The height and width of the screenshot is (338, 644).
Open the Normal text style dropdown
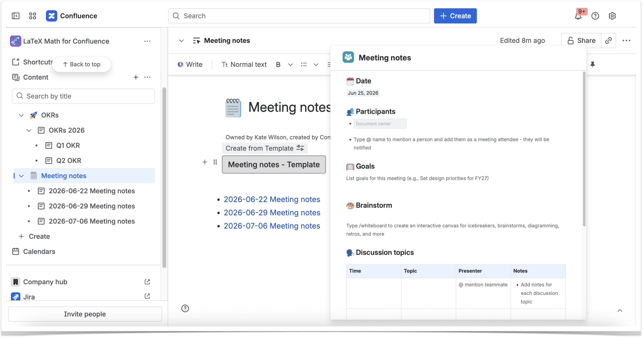click(x=244, y=65)
